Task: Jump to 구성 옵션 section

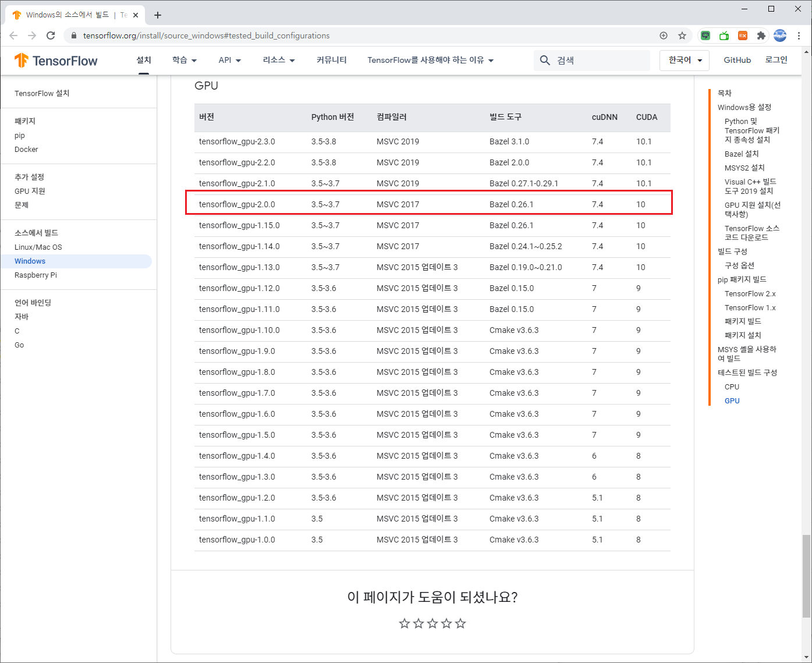Action: (x=739, y=265)
